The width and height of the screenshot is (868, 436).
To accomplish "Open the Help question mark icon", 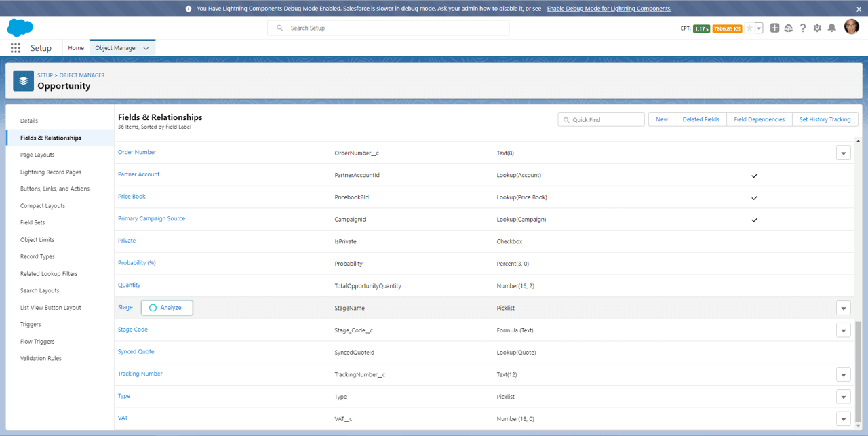I will pos(803,28).
